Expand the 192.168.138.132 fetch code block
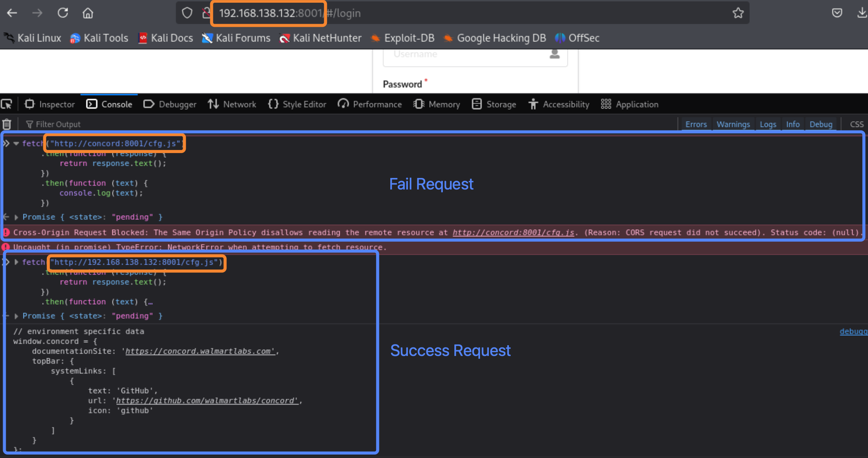This screenshot has height=458, width=868. click(16, 262)
